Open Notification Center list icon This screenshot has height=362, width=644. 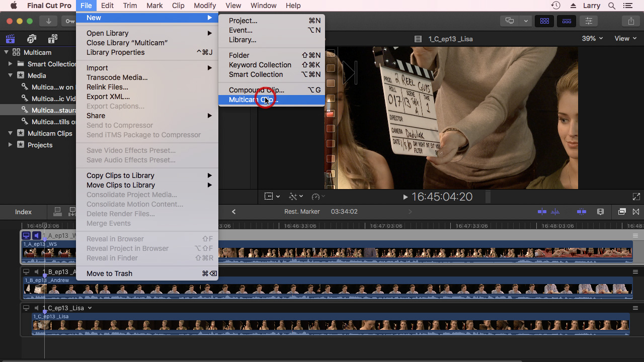[x=627, y=6]
